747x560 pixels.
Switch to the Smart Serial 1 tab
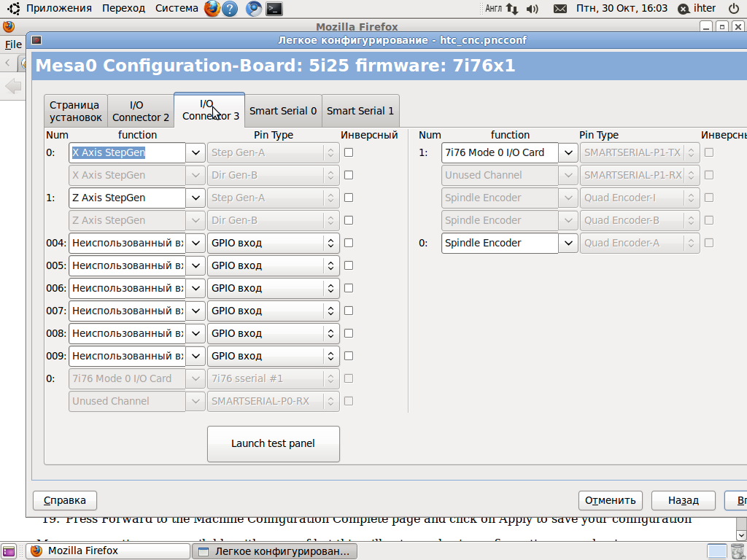[360, 111]
